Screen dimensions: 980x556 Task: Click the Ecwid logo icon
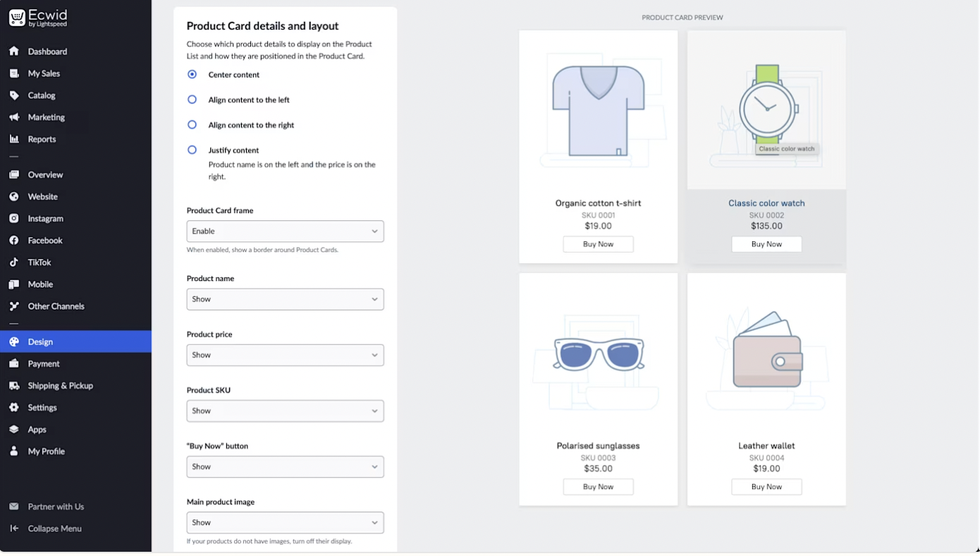click(x=17, y=18)
